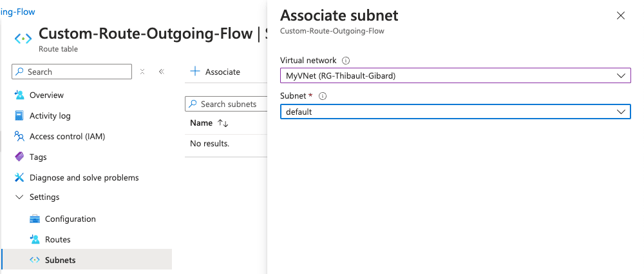
Task: Click the Name column header
Action: [201, 123]
